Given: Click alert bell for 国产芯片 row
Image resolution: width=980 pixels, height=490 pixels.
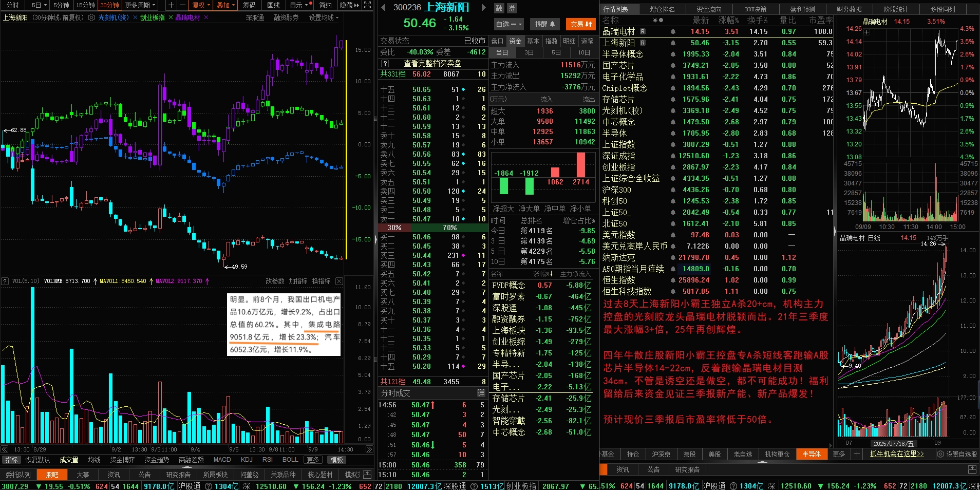Looking at the screenshot, I should [673, 66].
